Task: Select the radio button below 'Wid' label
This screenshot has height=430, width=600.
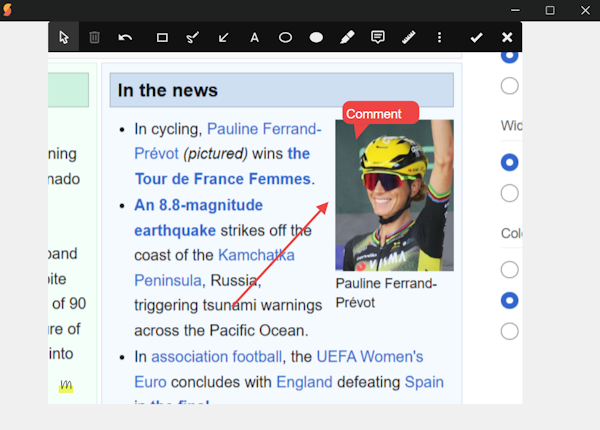Action: tap(509, 162)
